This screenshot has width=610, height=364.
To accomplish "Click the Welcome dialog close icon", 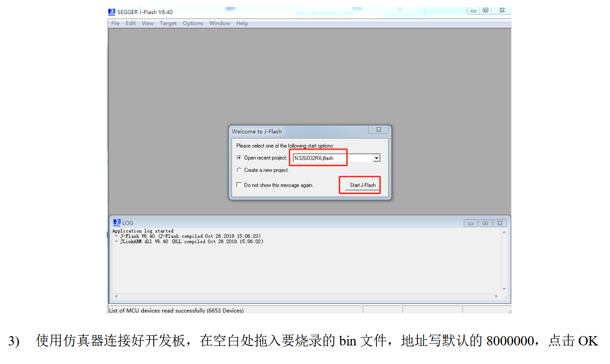I will click(x=379, y=130).
